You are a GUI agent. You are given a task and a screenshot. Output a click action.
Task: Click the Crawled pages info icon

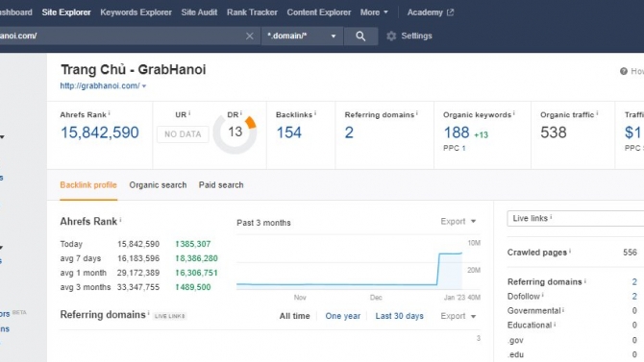coord(570,251)
